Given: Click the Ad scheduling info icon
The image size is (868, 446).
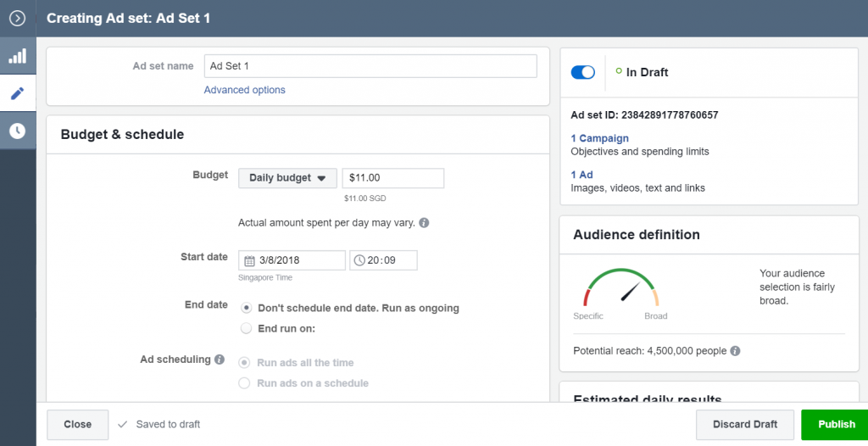Looking at the screenshot, I should point(220,360).
